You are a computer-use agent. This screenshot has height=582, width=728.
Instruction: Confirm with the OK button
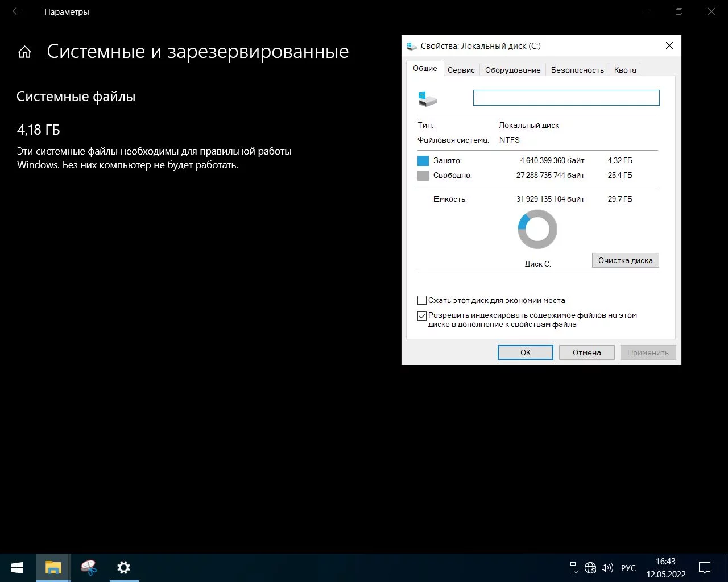tap(526, 352)
